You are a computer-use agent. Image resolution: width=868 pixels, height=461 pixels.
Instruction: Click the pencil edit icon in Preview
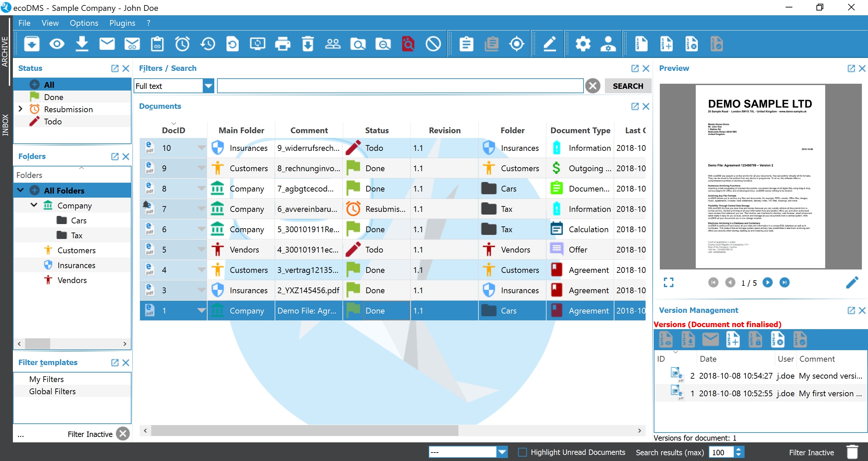(x=852, y=282)
